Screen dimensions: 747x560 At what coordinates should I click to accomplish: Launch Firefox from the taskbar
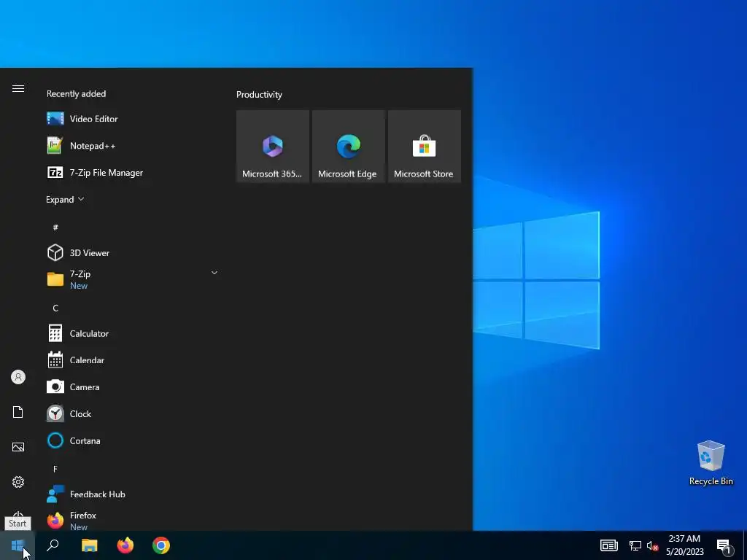click(125, 545)
